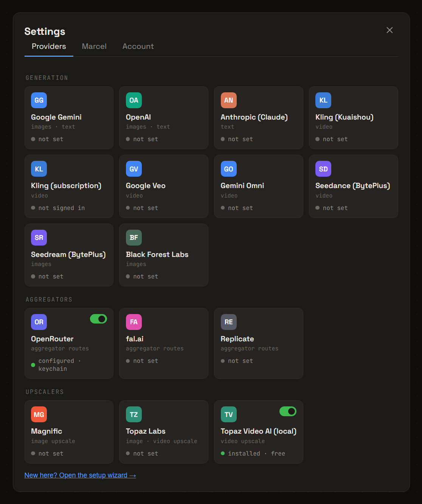This screenshot has width=422, height=504.
Task: Click the Gemini Omni GO icon
Action: click(x=229, y=169)
